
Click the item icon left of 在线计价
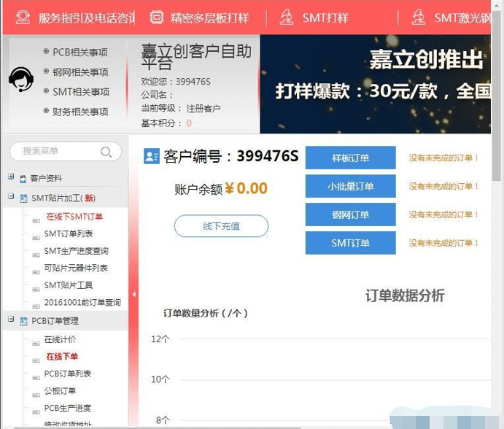pos(36,344)
